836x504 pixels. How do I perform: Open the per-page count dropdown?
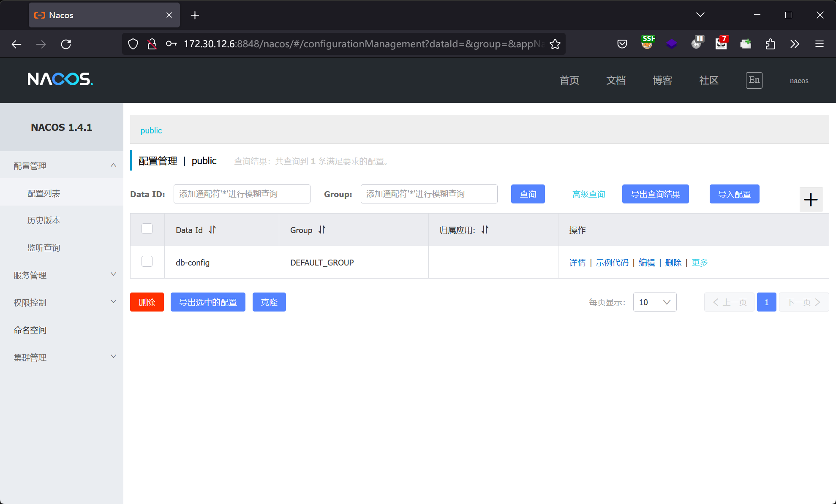tap(654, 302)
